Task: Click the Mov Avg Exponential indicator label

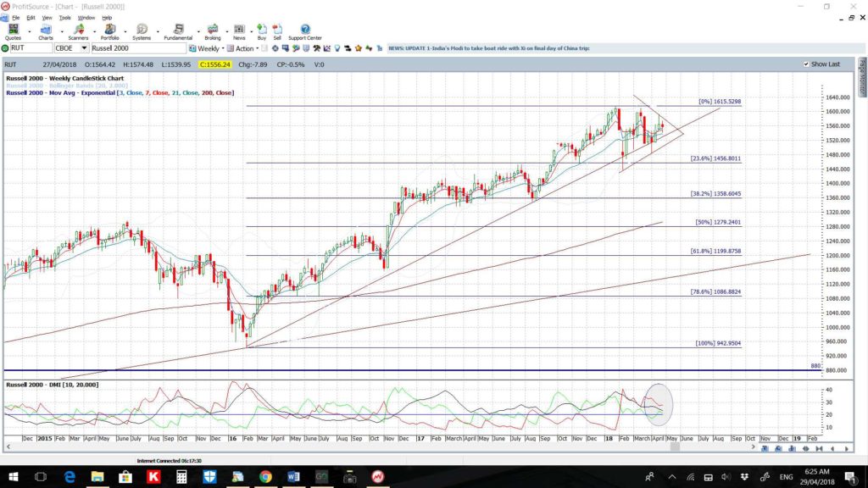Action: tap(120, 93)
